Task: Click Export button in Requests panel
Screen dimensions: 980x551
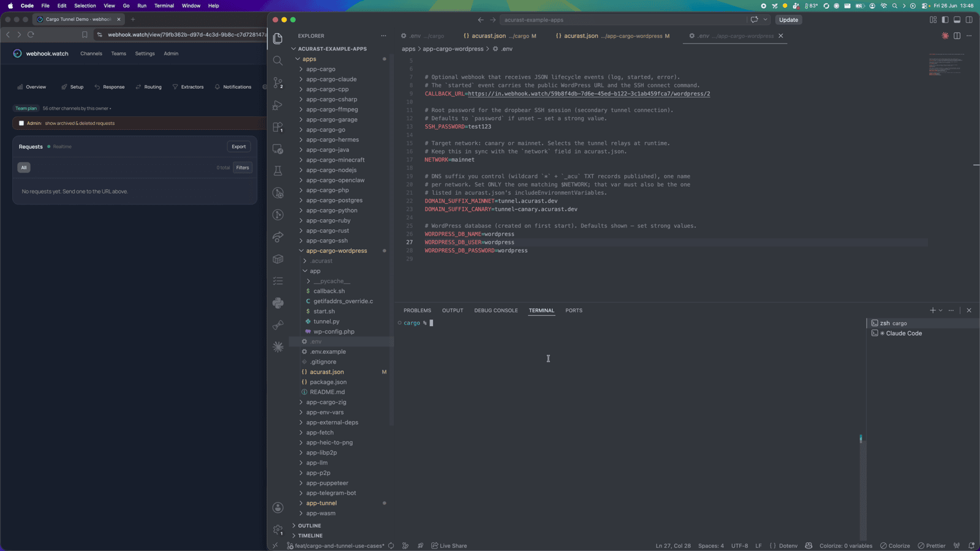Action: (x=239, y=147)
